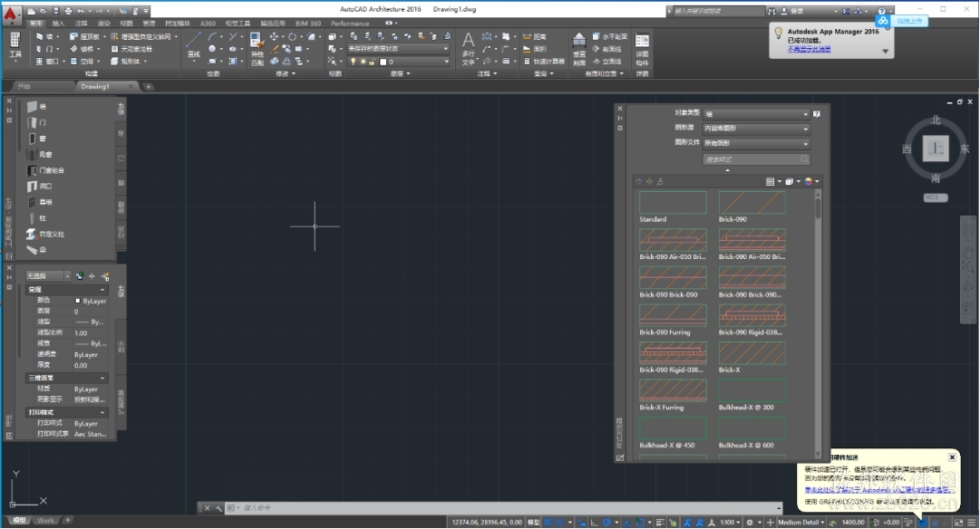Image resolution: width=980 pixels, height=529 pixels.
Task: Click the Corner Window (角窗) palette tool
Action: (39, 154)
